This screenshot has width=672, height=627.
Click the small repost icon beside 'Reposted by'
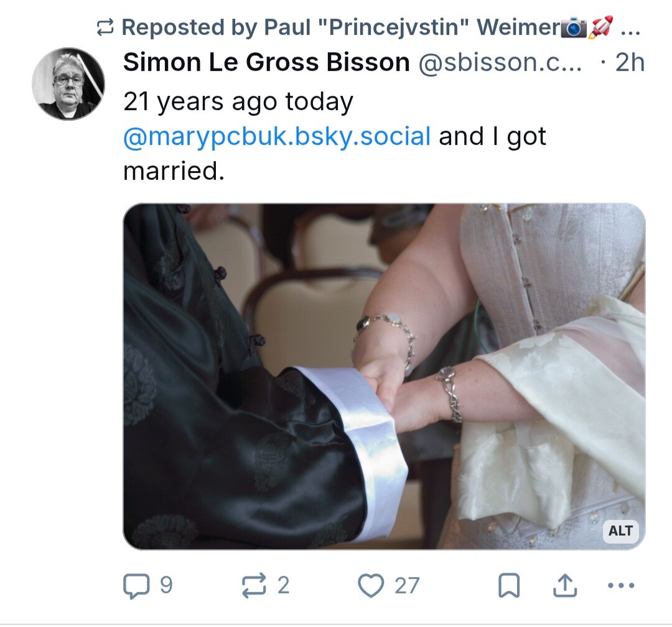[x=105, y=28]
